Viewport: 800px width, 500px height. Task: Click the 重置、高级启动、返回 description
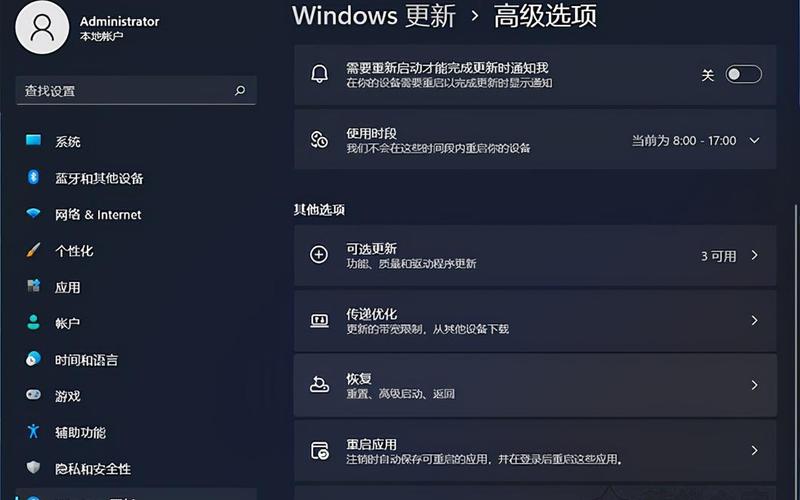[x=401, y=394]
